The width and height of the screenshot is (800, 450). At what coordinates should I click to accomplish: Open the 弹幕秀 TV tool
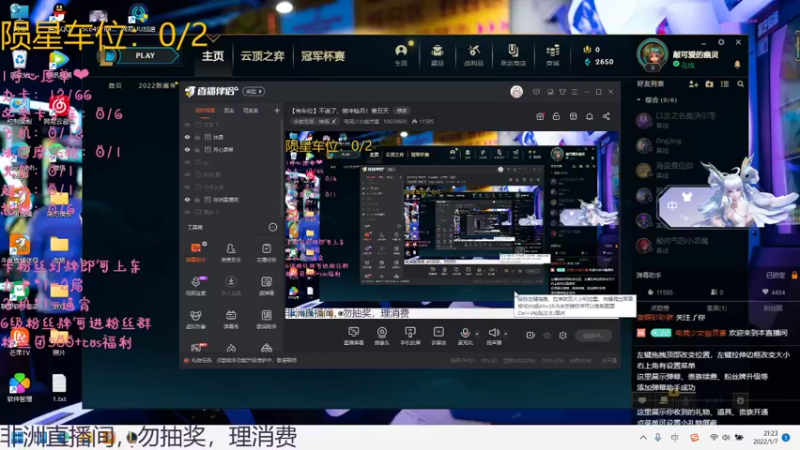(231, 319)
